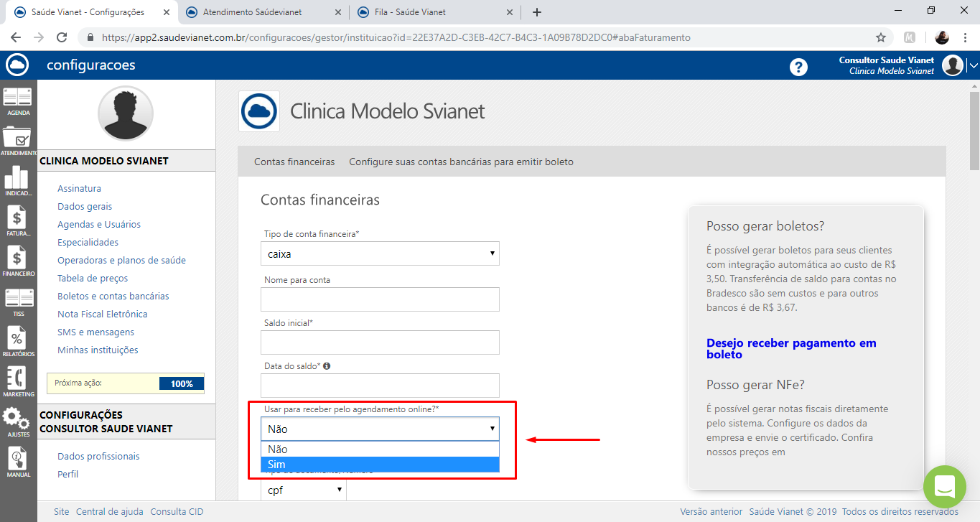Open the Tipo de conta financeira dropdown
Screen dimensions: 980x522
(x=380, y=253)
